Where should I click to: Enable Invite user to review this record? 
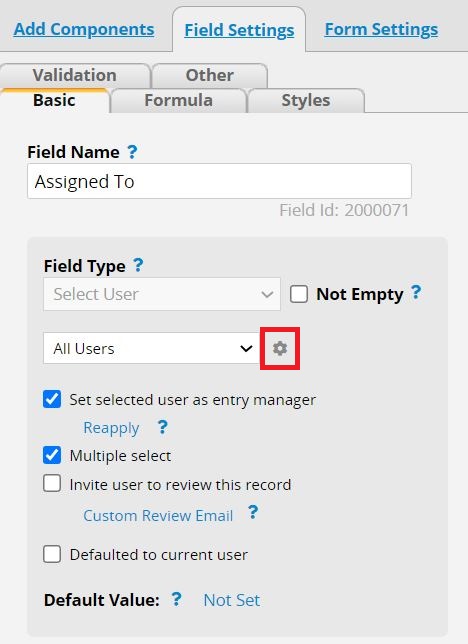click(52, 483)
